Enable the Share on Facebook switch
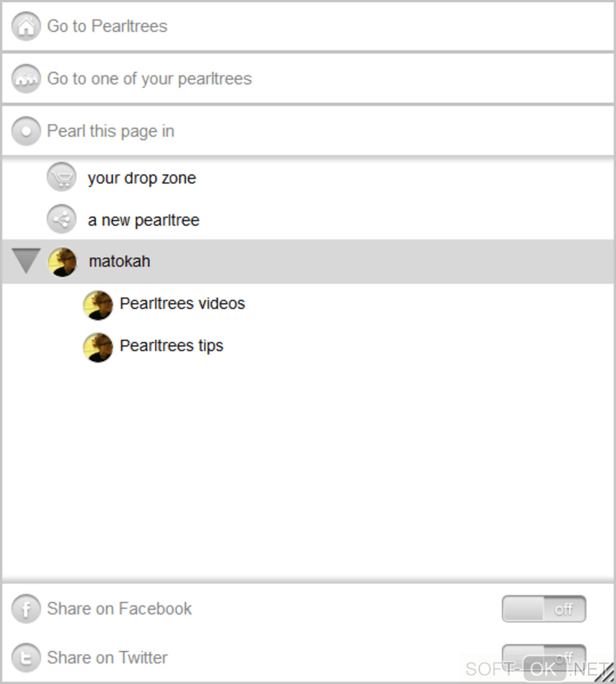Screen dimensions: 616x684 pos(544,609)
